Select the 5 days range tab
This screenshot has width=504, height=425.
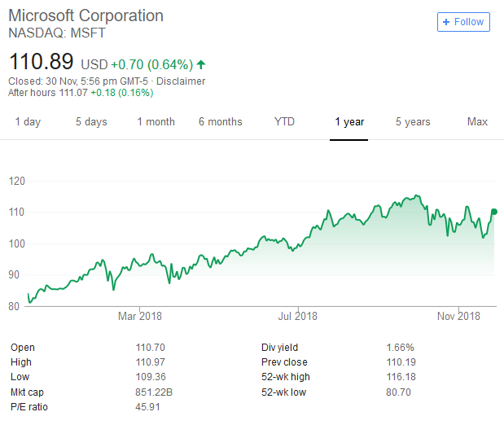point(91,122)
